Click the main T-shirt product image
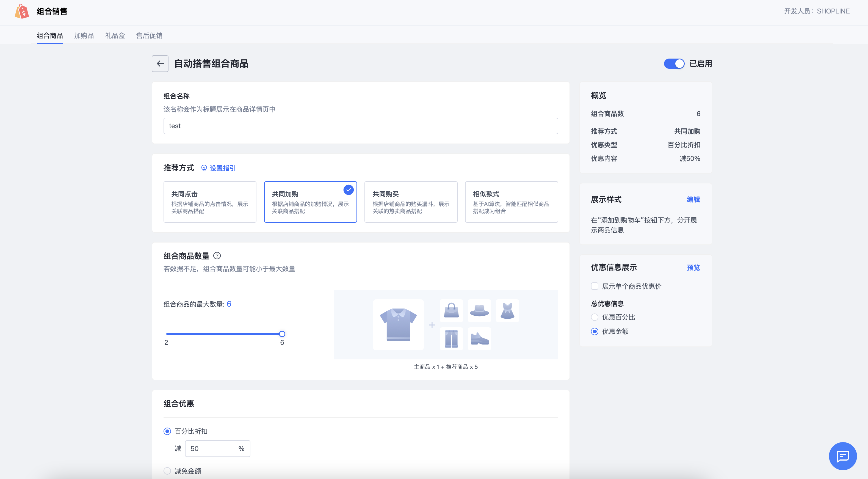 pos(398,325)
